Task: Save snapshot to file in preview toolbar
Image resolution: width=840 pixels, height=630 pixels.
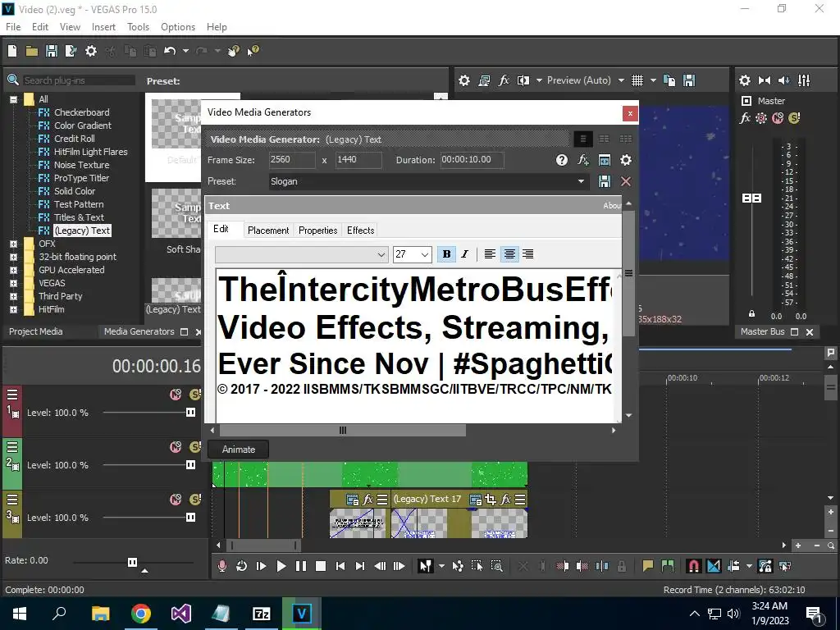Action: pyautogui.click(x=689, y=80)
